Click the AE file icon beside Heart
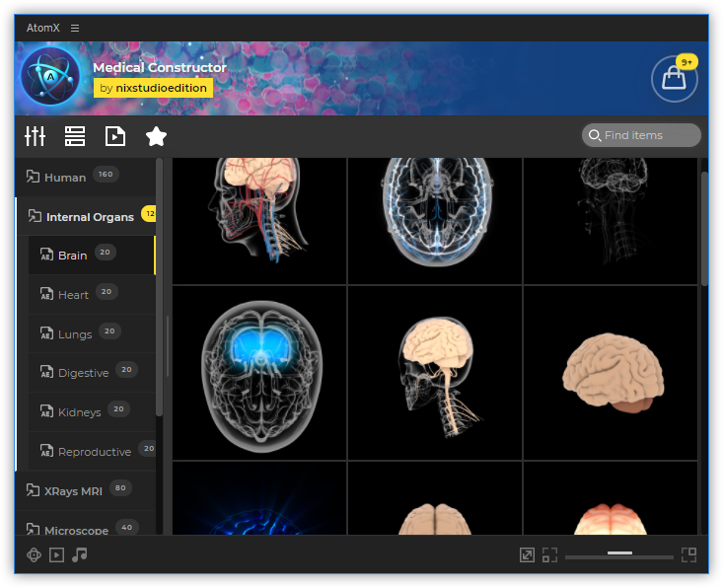The image size is (723, 588). [46, 294]
